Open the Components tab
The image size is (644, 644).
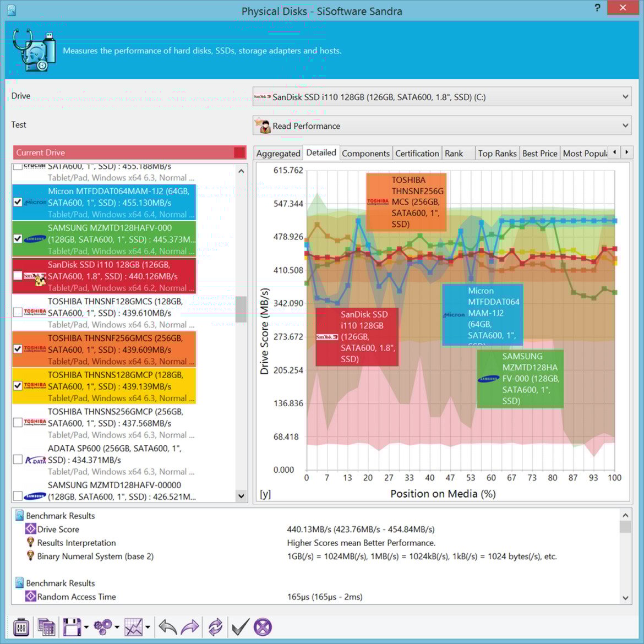(x=365, y=153)
